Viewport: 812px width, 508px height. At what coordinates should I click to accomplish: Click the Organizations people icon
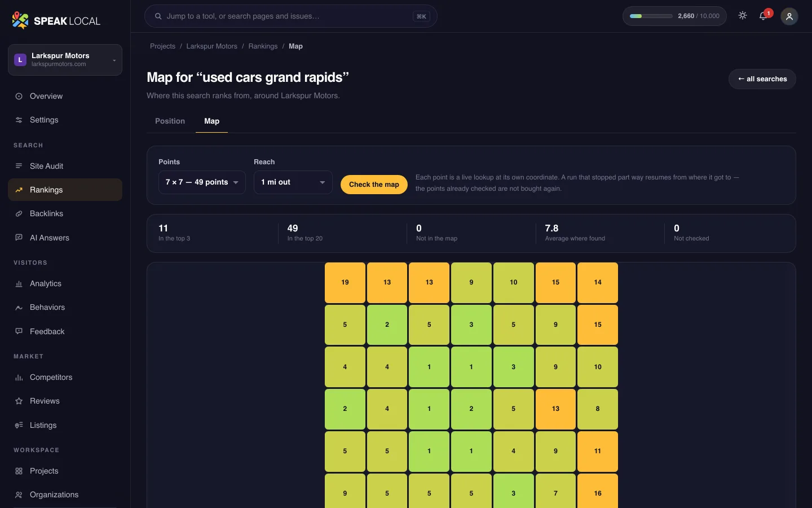click(19, 495)
